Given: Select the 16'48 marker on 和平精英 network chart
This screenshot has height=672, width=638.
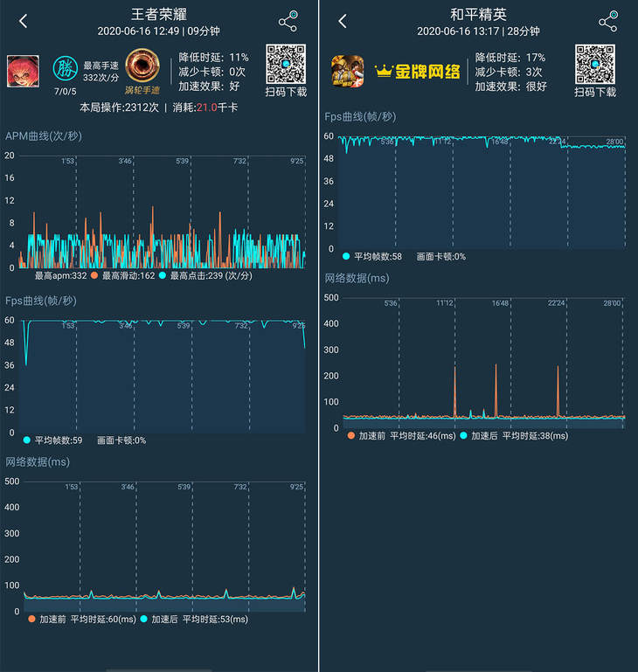Looking at the screenshot, I should 500,303.
